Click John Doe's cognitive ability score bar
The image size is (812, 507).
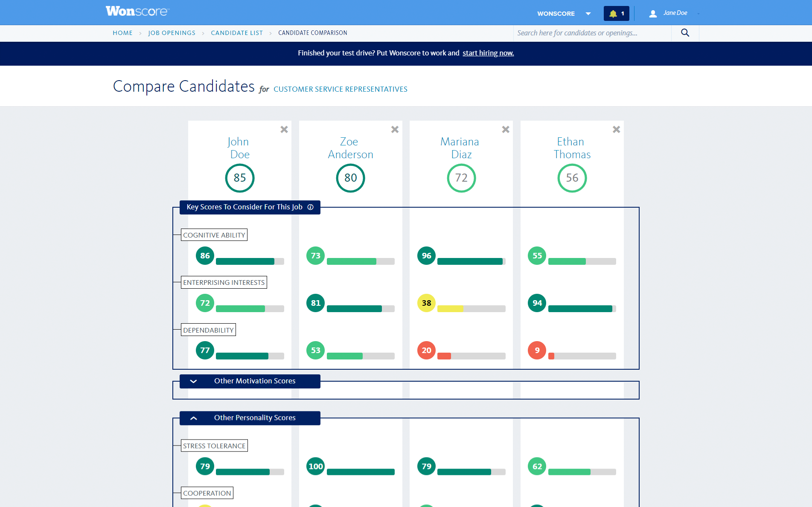(250, 261)
